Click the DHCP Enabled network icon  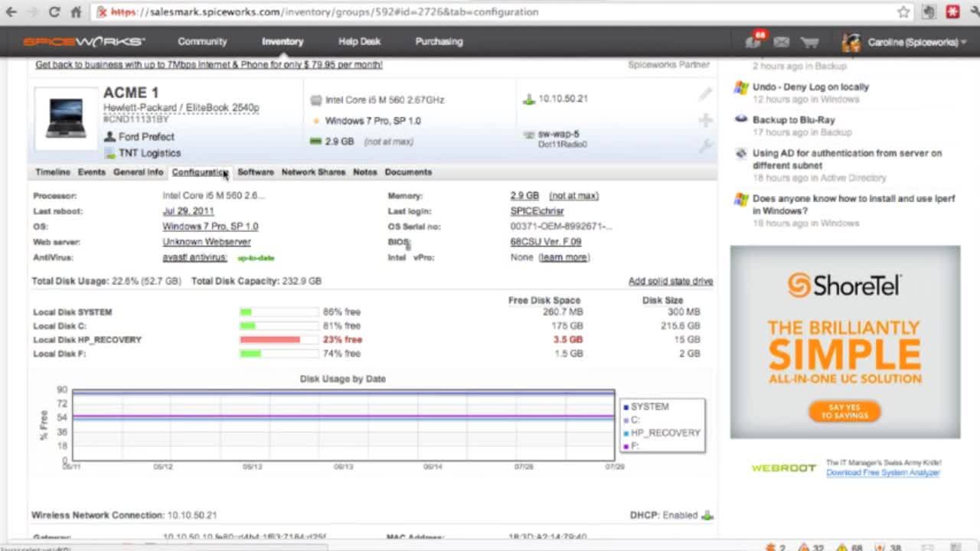tap(707, 515)
